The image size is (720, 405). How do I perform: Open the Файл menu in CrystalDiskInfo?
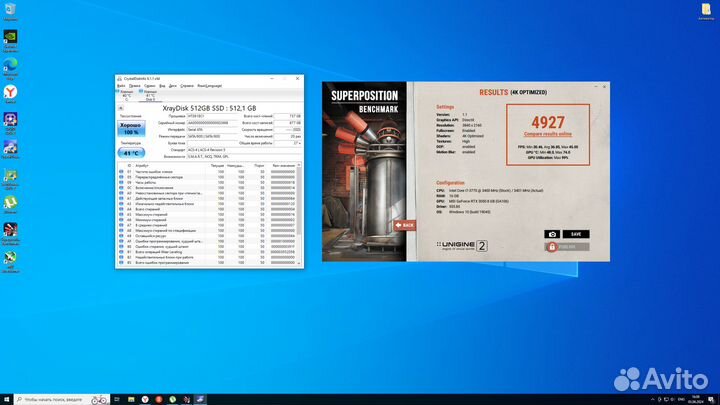[121, 86]
